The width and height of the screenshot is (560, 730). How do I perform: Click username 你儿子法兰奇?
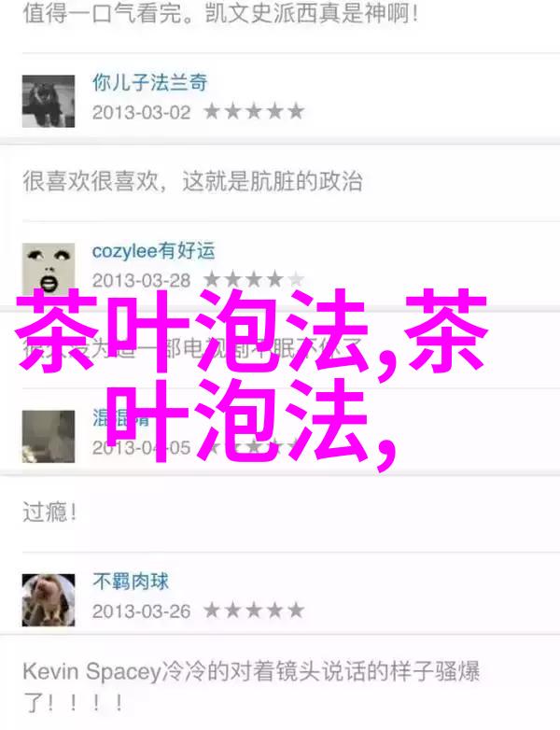150,83
